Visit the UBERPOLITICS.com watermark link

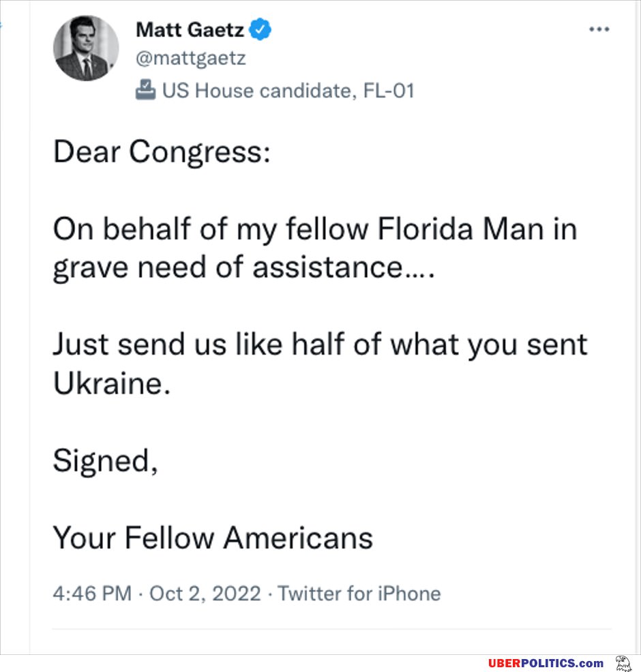546,663
